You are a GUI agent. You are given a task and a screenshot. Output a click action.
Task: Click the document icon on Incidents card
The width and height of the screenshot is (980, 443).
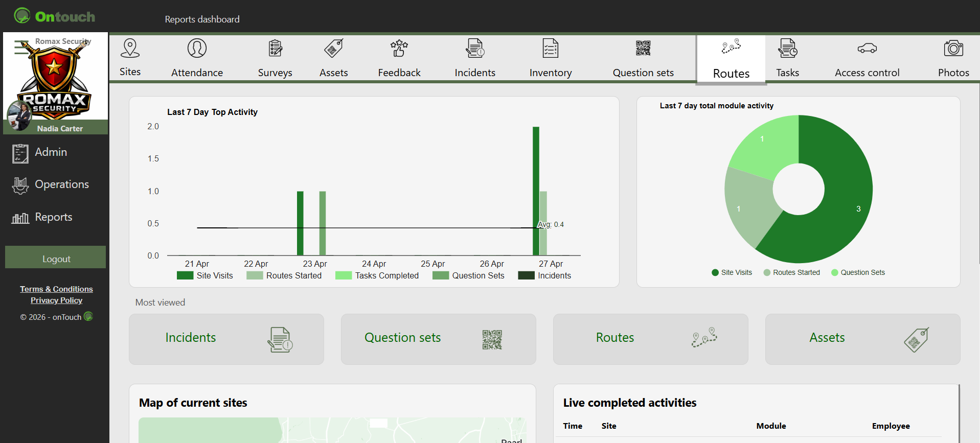(280, 340)
